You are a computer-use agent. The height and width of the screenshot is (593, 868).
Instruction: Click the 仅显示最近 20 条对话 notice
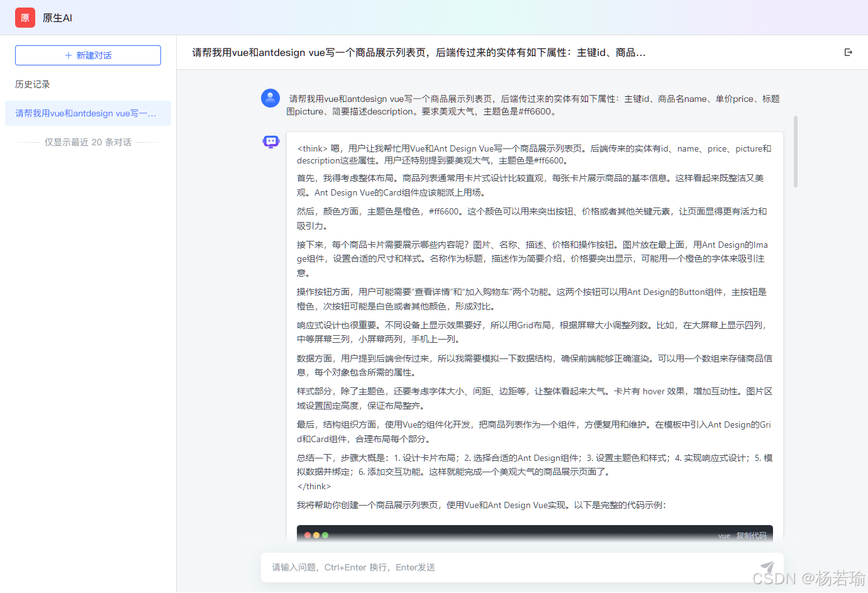88,142
